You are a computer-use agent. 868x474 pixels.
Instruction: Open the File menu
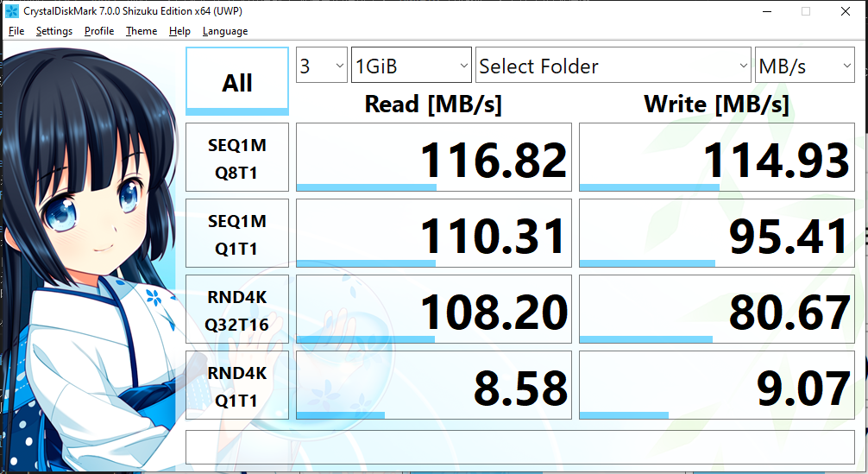click(16, 31)
